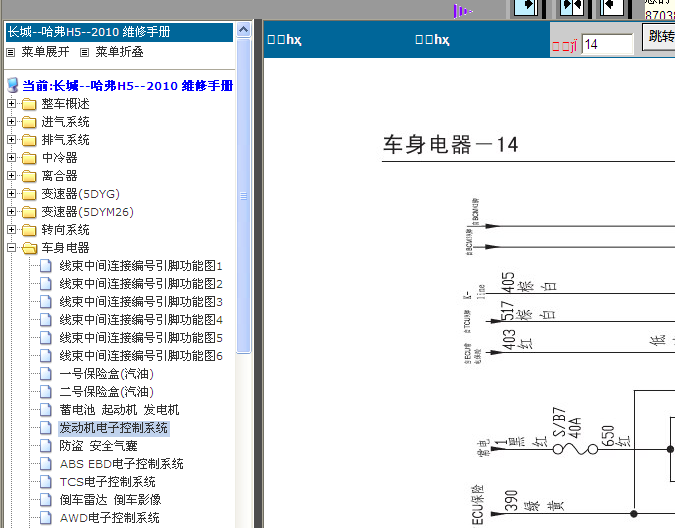
Task: Click the 跳转 jump button
Action: point(660,36)
